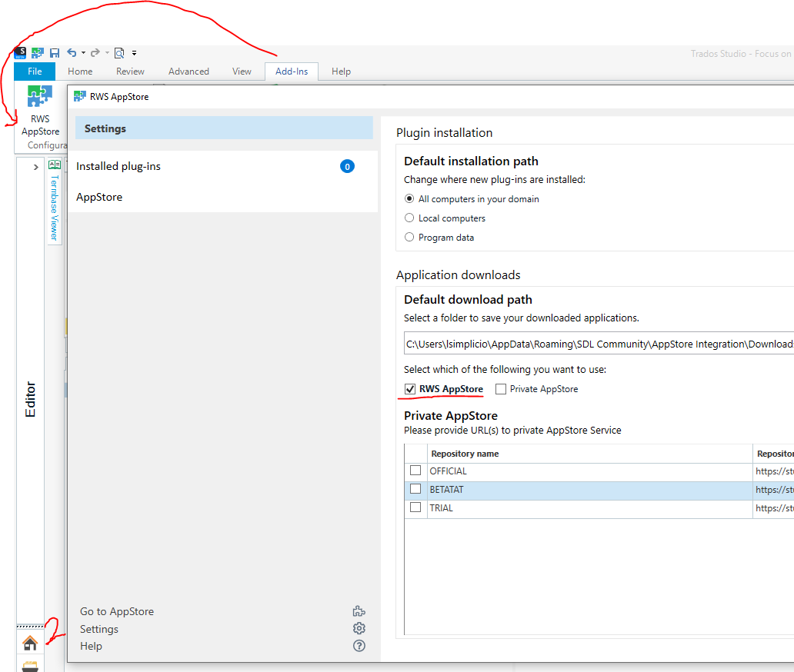This screenshot has width=794, height=672.
Task: Click the Help question-mark icon
Action: point(359,646)
